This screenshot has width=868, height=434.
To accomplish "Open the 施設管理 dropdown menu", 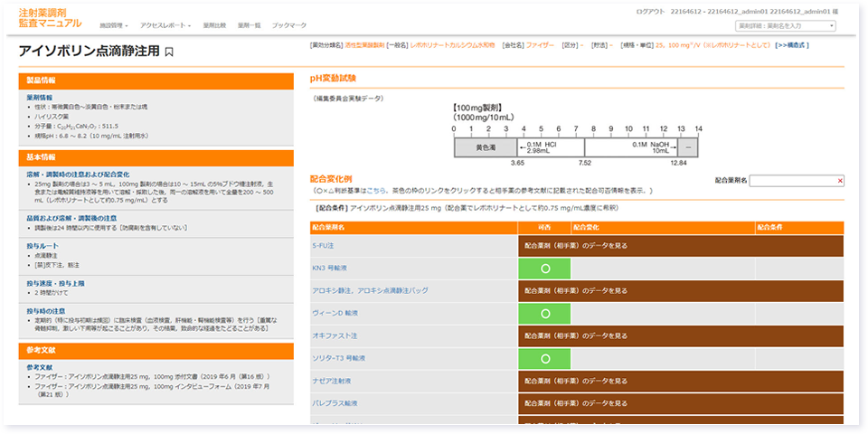I will coord(113,25).
